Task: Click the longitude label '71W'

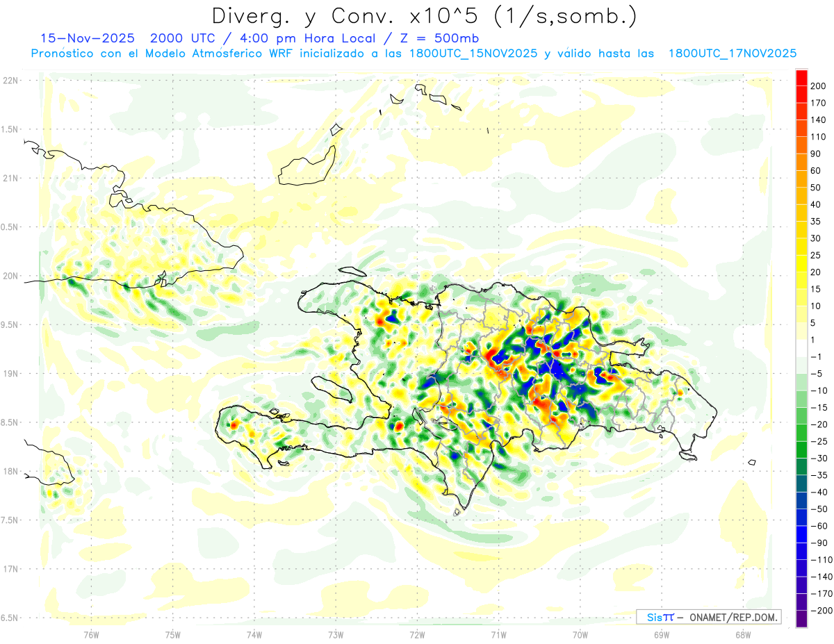Action: pos(498,634)
